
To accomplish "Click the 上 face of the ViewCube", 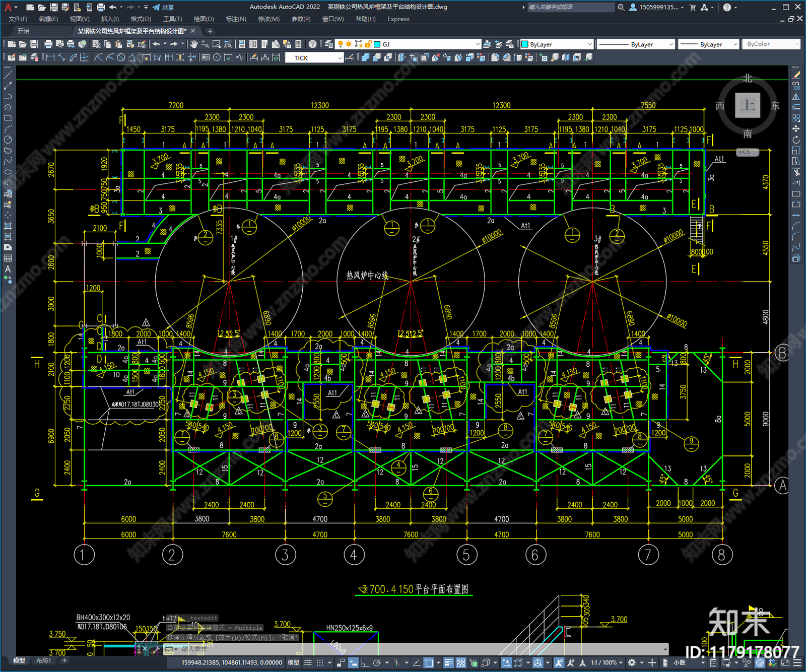I will point(747,105).
